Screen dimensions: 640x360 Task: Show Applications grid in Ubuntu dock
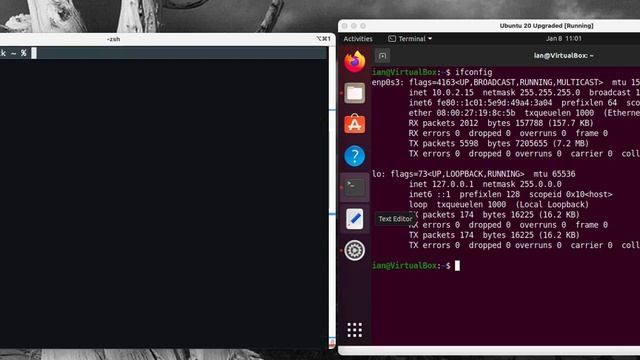coord(354,330)
